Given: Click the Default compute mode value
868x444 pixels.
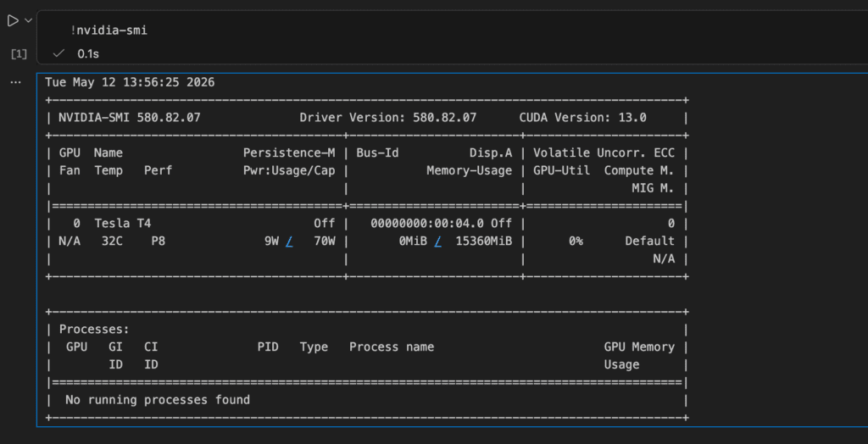Looking at the screenshot, I should coord(650,241).
